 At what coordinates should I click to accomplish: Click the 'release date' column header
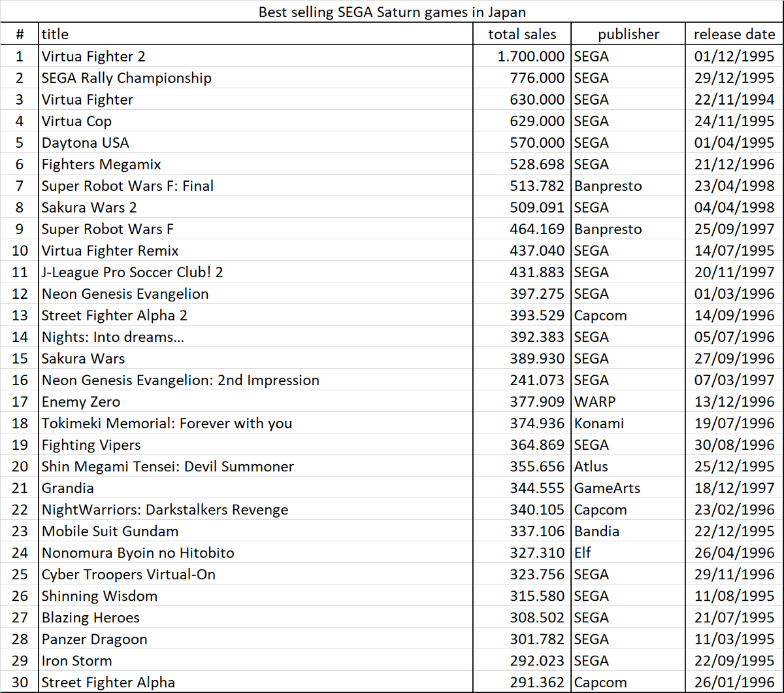pyautogui.click(x=734, y=34)
